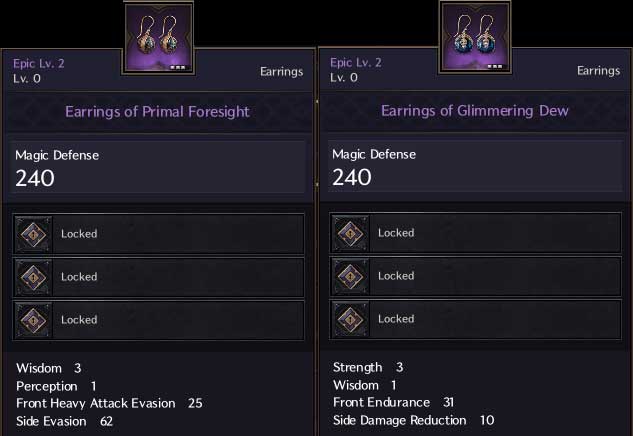This screenshot has height=436, width=633.
Task: Click the Magic Defense 240 box on left tooltip
Action: coord(158,168)
